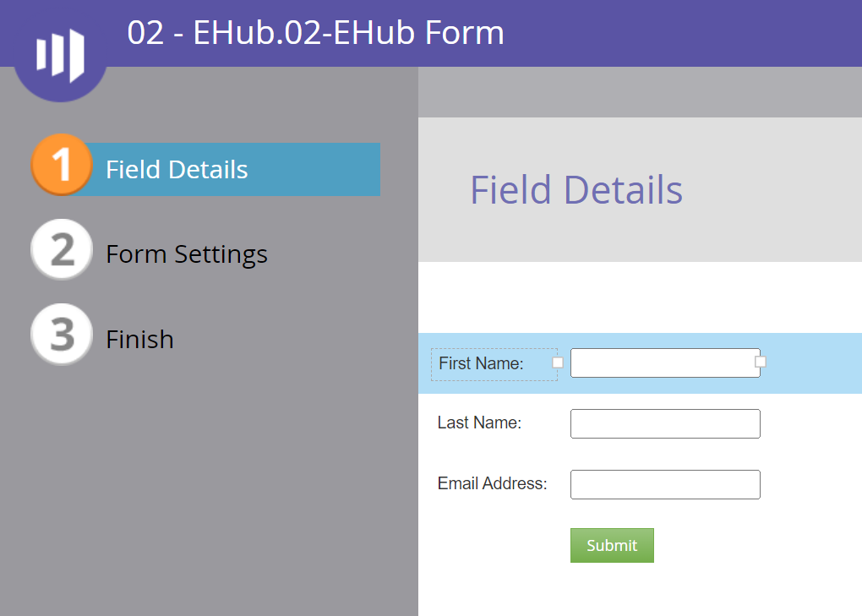Viewport: 862px width, 616px height.
Task: Expand the Finish step entry
Action: click(139, 339)
